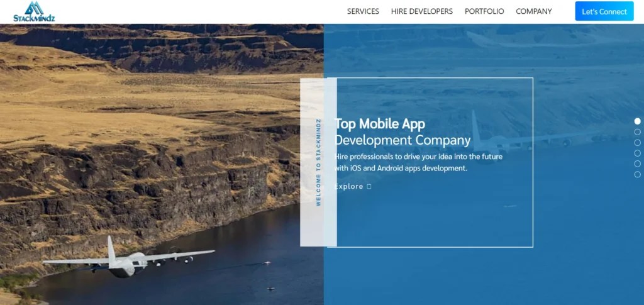Jump to the third slide indicator dot
The image size is (644, 305).
[637, 143]
